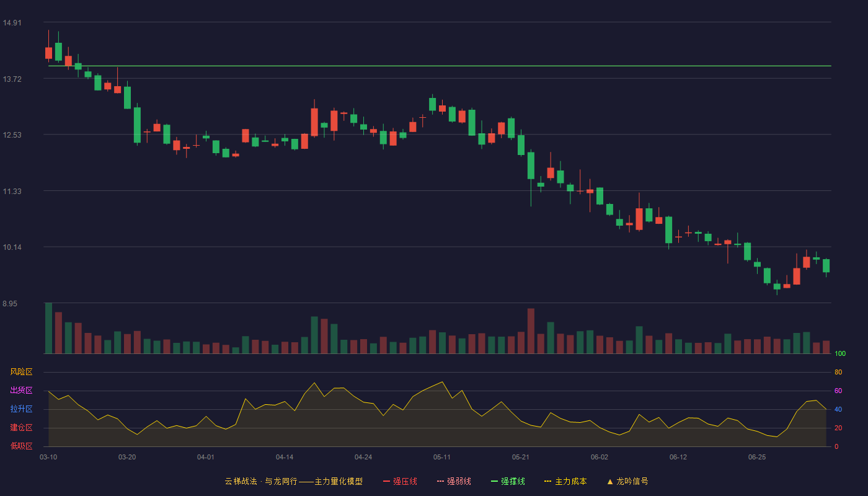Click the indicator scale value 60
Viewport: 868px width, 496px height.
pyautogui.click(x=838, y=391)
